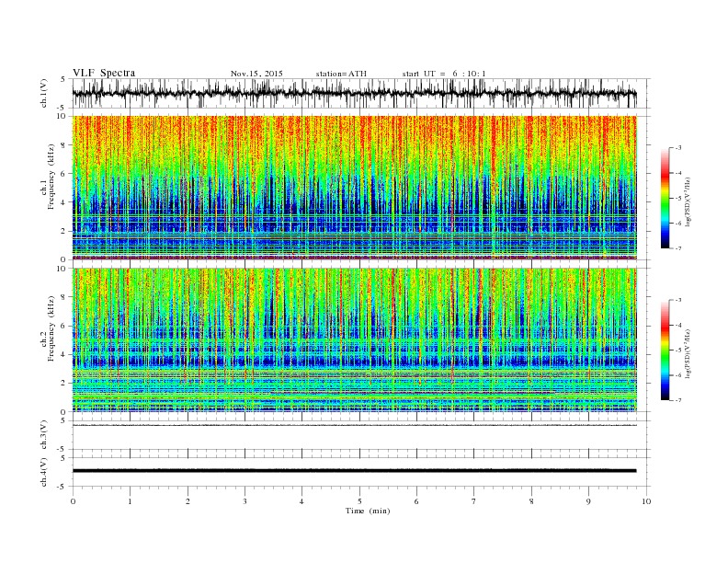Click inside the ch.2 spectrogram panel
This screenshot has width=728, height=563.
pos(355,339)
